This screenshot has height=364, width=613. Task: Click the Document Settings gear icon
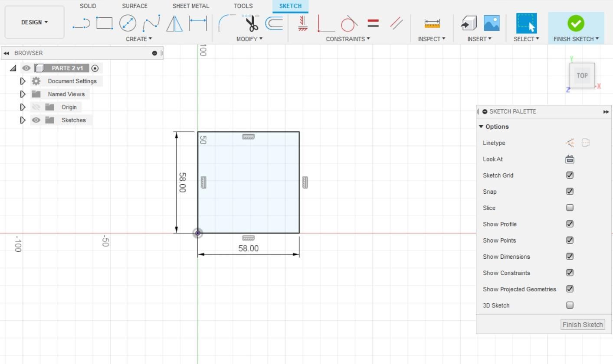coord(36,81)
